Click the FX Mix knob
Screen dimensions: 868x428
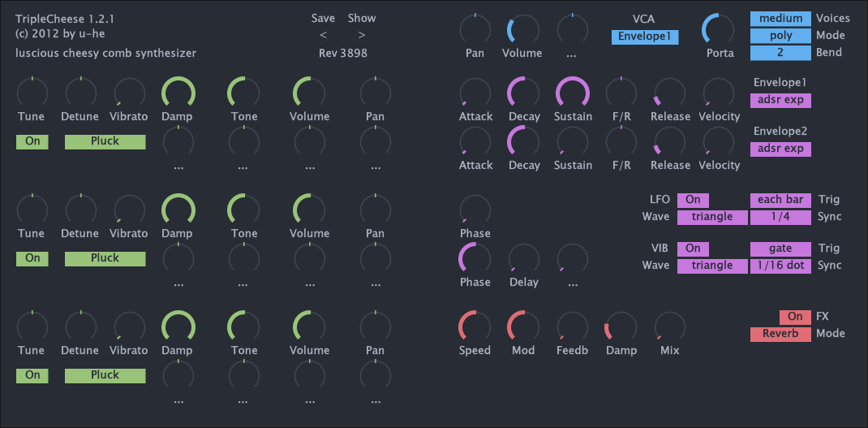click(x=670, y=326)
